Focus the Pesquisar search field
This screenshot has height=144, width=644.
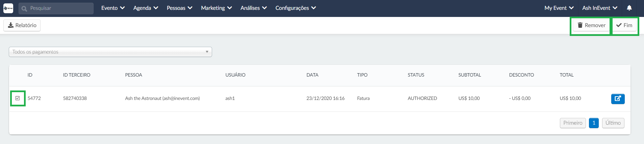point(56,8)
